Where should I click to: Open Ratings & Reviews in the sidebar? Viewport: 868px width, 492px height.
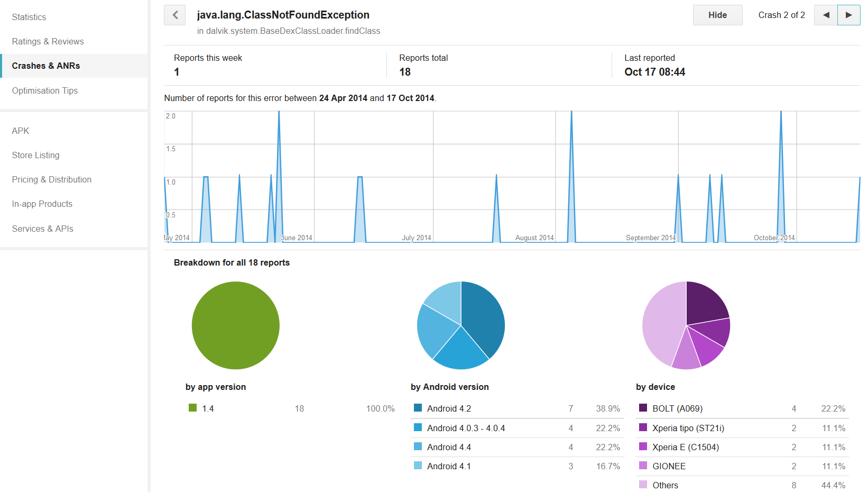(x=48, y=41)
